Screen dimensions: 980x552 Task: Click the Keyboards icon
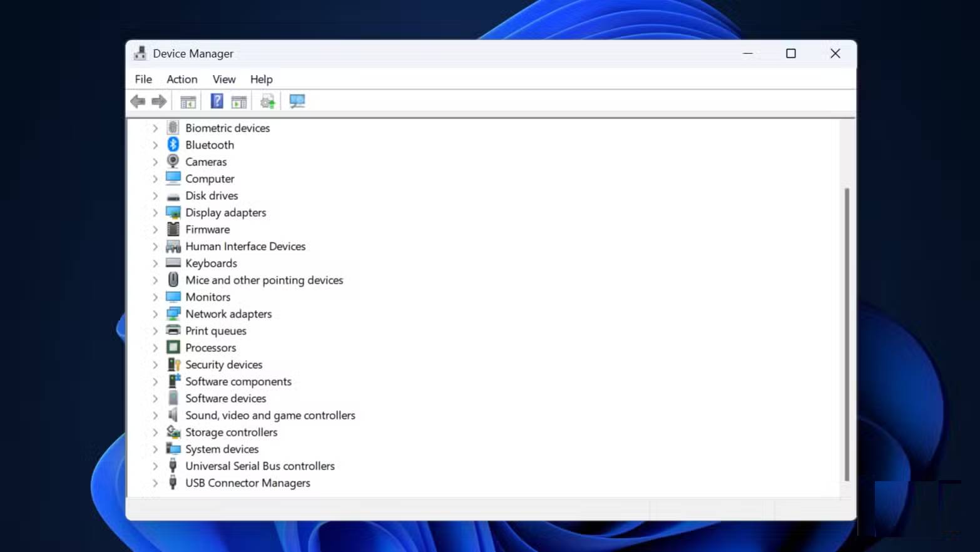click(x=173, y=263)
